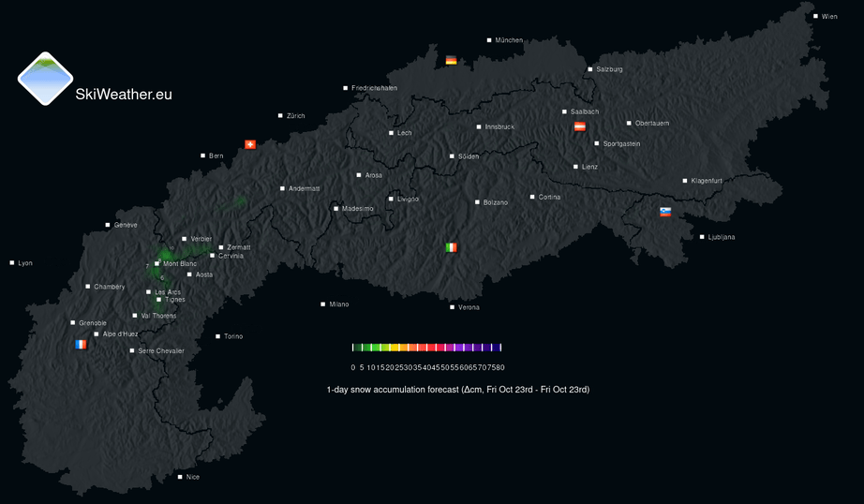Select the Mont Blanc label
Image resolution: width=864 pixels, height=504 pixels.
click(180, 264)
